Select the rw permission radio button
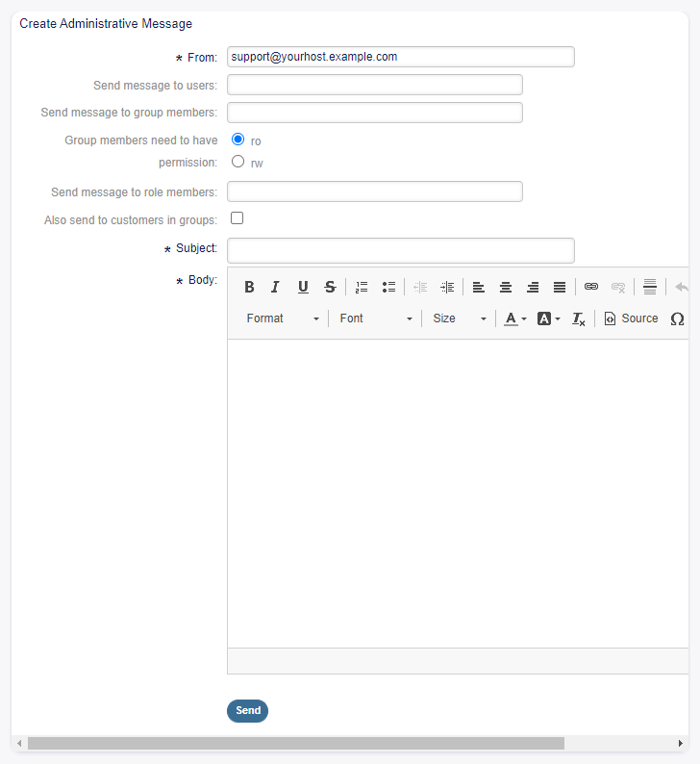 237,162
